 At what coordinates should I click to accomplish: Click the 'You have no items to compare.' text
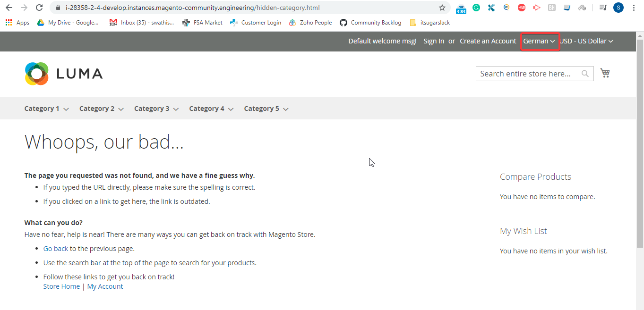tap(548, 197)
